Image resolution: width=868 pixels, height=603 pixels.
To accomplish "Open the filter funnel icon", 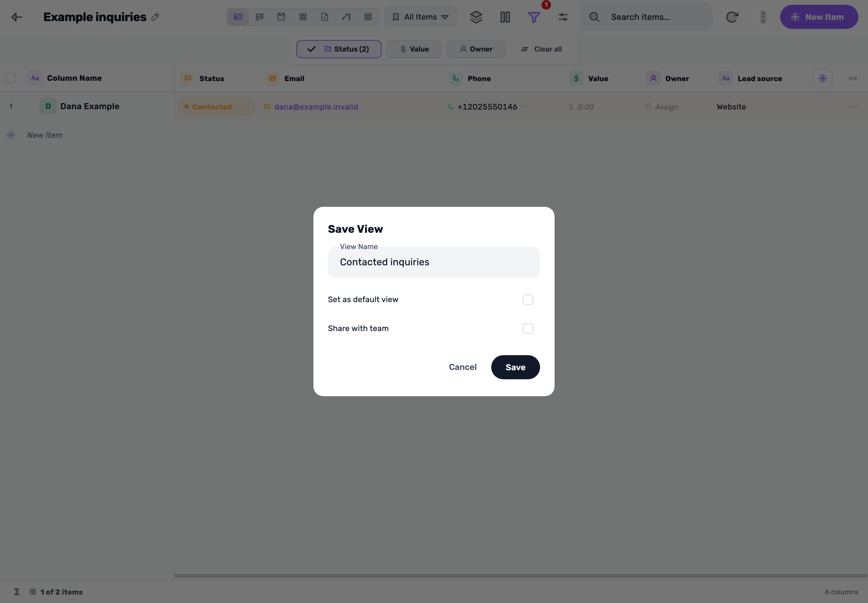I will click(534, 17).
